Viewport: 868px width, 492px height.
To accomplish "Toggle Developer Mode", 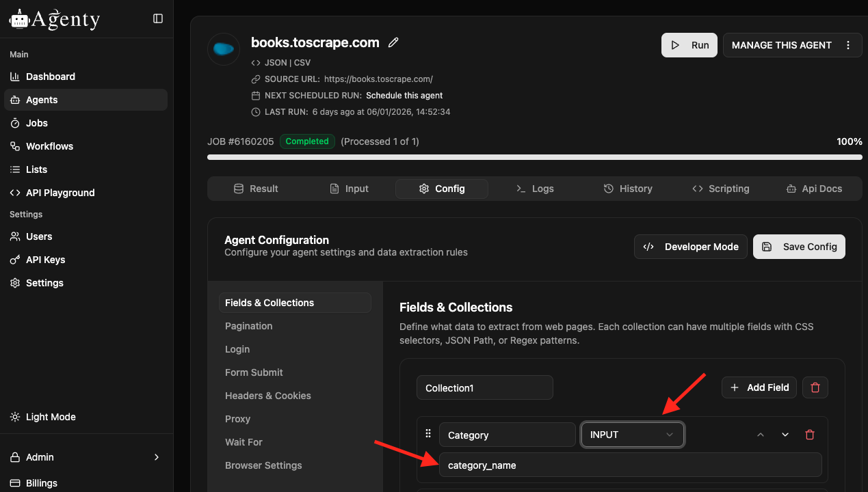I will pyautogui.click(x=691, y=247).
